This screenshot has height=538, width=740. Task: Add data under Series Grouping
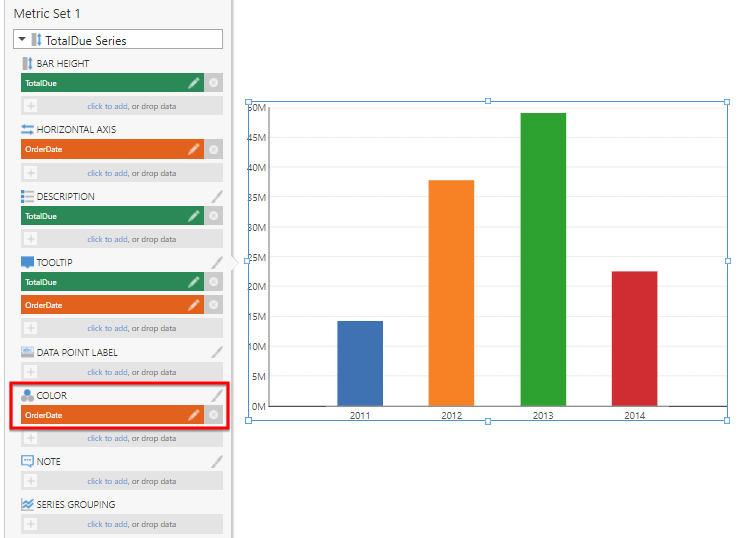122,524
